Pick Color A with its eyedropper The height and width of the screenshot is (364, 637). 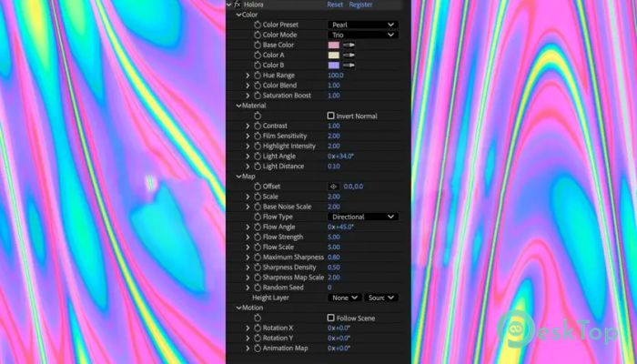[349, 56]
